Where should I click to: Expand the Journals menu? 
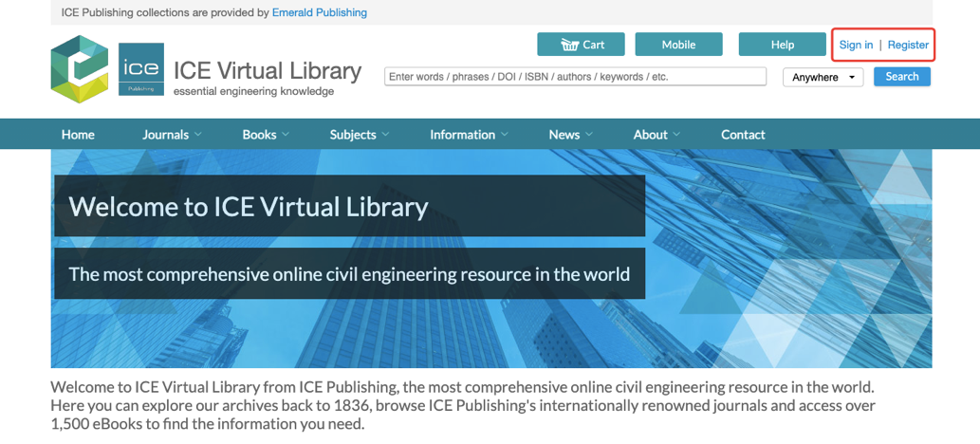172,135
